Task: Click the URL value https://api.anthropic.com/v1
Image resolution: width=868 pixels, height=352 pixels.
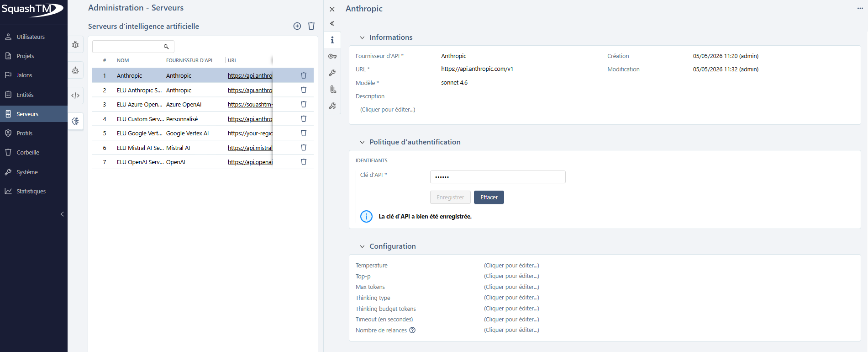Action: coord(477,69)
